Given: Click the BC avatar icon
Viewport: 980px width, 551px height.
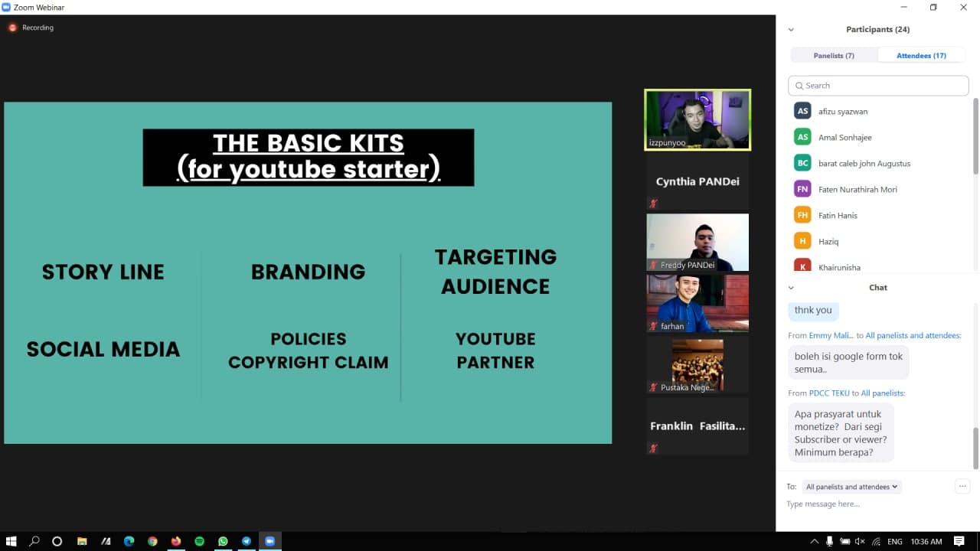Looking at the screenshot, I should tap(802, 163).
